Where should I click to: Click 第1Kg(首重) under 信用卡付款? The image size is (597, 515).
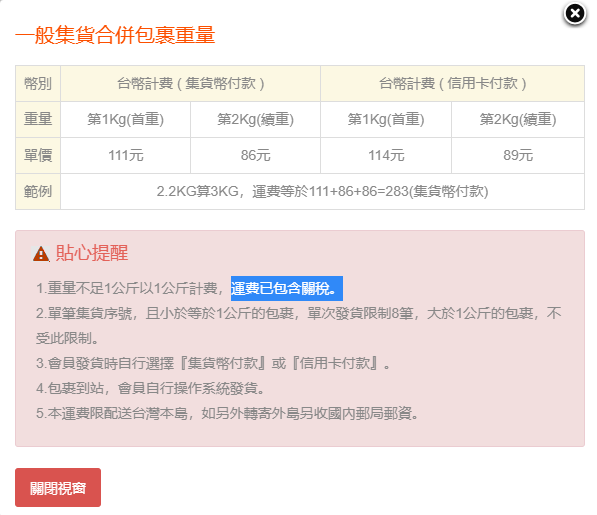coord(386,120)
